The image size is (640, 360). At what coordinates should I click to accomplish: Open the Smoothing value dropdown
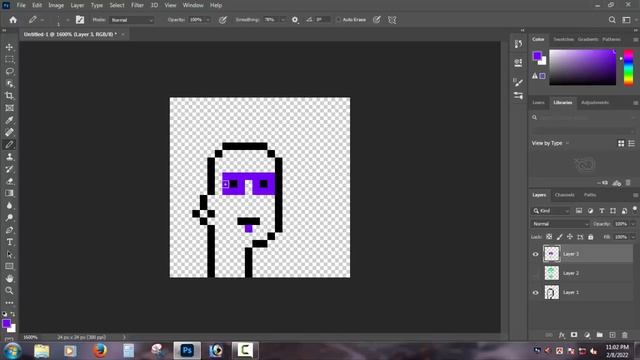[282, 20]
